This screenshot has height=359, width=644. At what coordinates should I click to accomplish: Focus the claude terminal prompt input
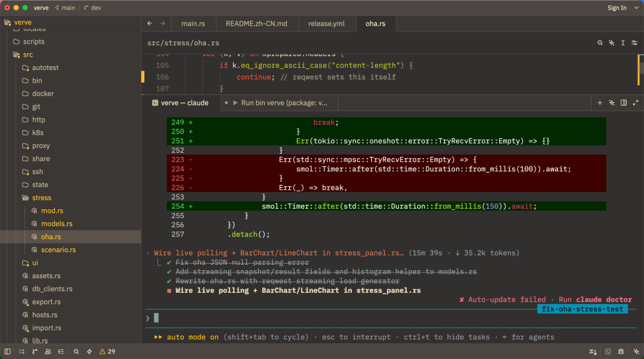click(391, 318)
